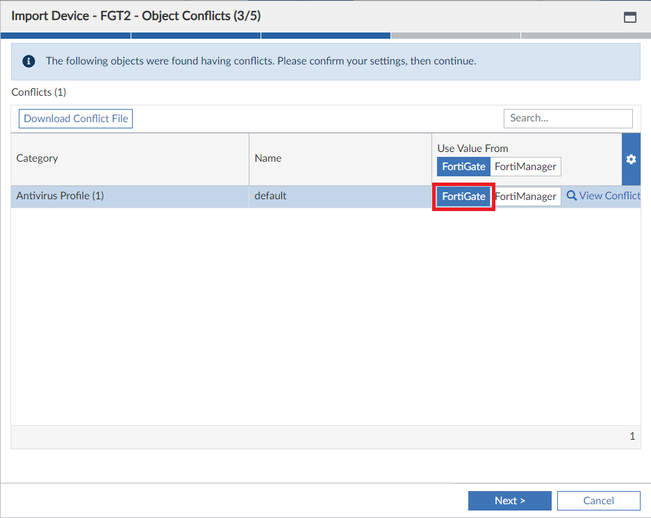This screenshot has height=518, width=651.
Task: Click the Category column header
Action: [130, 159]
